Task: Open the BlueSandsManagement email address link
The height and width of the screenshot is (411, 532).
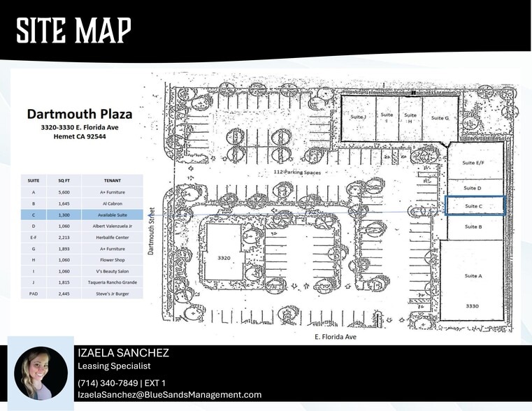Action: [x=170, y=395]
